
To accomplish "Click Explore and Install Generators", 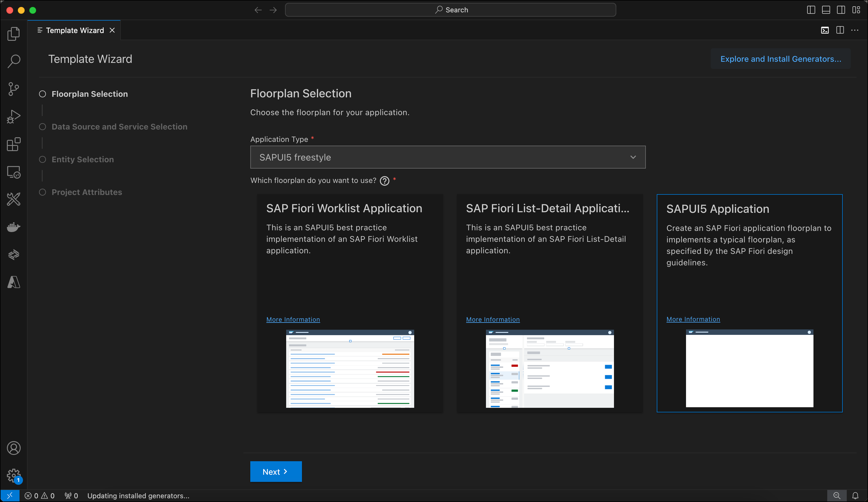I will pyautogui.click(x=780, y=59).
